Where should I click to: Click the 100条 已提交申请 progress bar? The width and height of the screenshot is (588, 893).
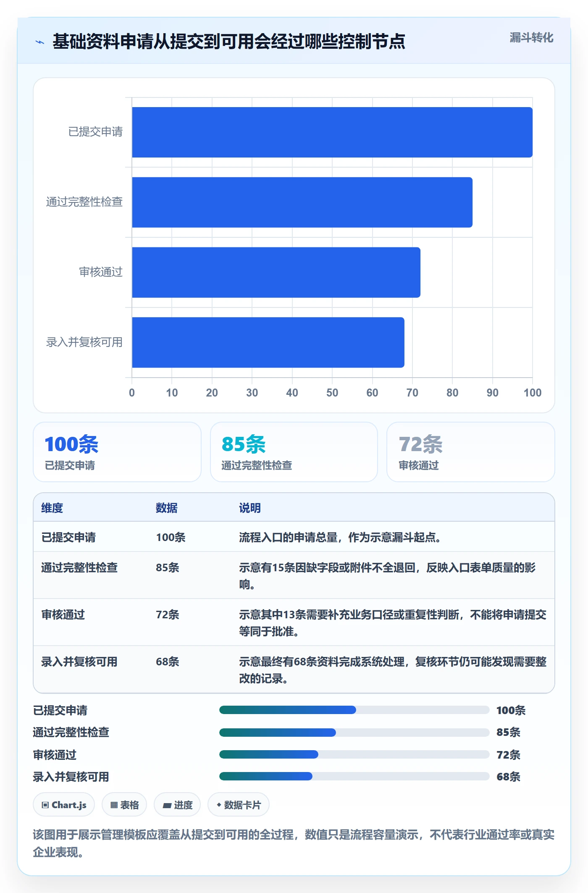(354, 710)
